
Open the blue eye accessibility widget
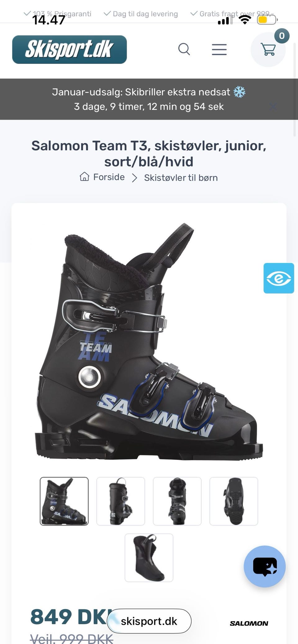tap(279, 278)
